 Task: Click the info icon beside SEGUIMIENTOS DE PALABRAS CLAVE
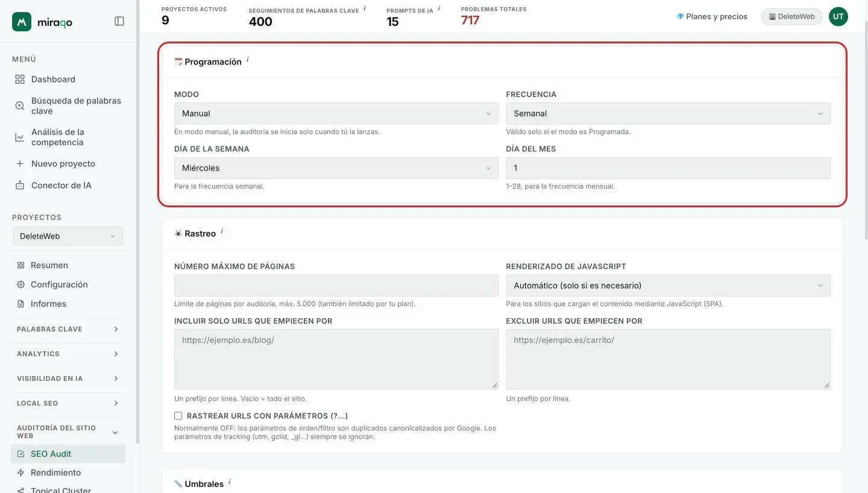click(365, 8)
